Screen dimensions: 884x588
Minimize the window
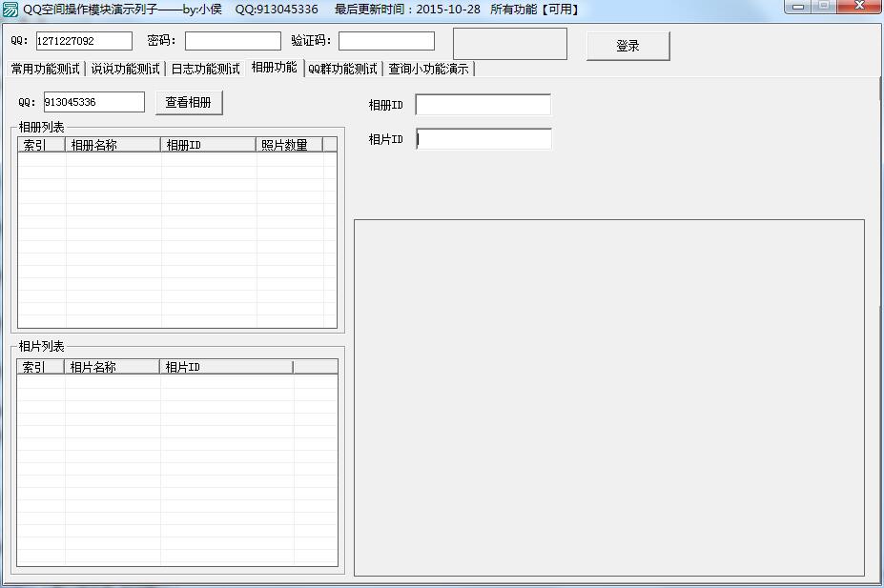pos(798,7)
